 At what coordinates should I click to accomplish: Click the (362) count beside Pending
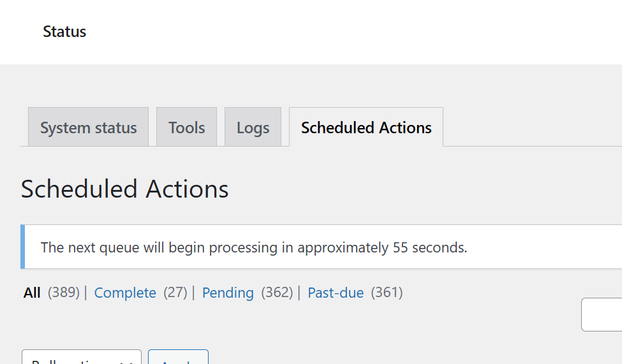coord(277,293)
